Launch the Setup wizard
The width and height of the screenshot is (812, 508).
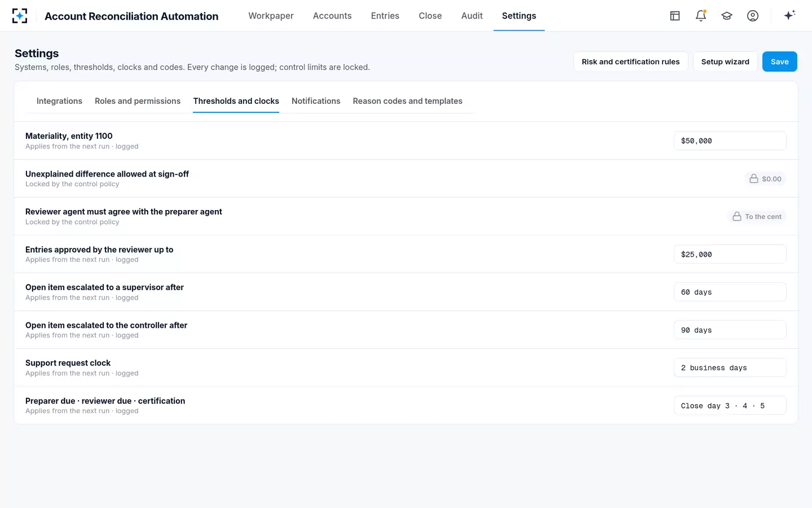725,62
